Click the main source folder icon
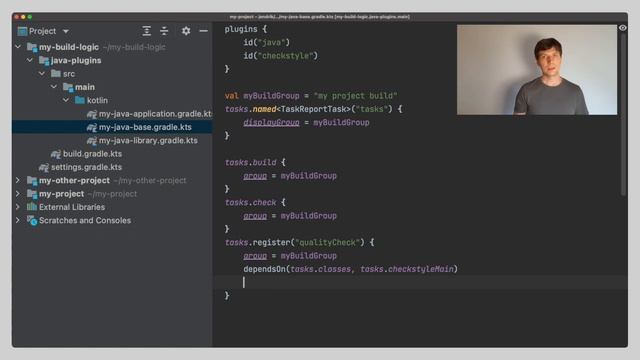Screen dimensions: 640x360 (x=68, y=87)
